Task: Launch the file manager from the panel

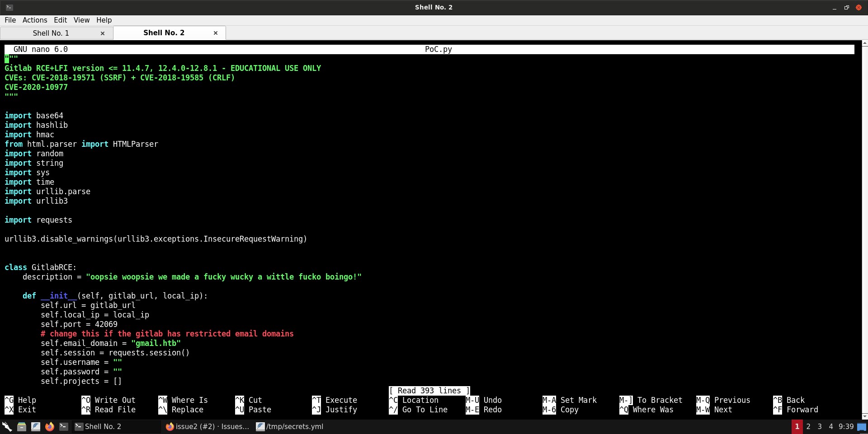Action: 21,426
